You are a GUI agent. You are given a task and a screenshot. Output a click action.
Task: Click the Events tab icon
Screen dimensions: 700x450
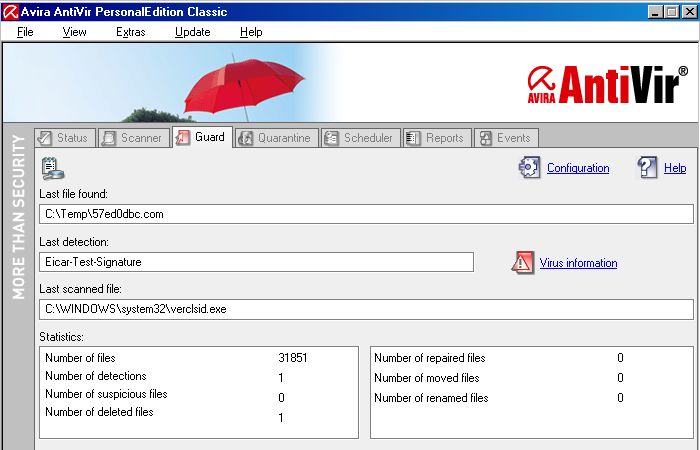tap(486, 138)
